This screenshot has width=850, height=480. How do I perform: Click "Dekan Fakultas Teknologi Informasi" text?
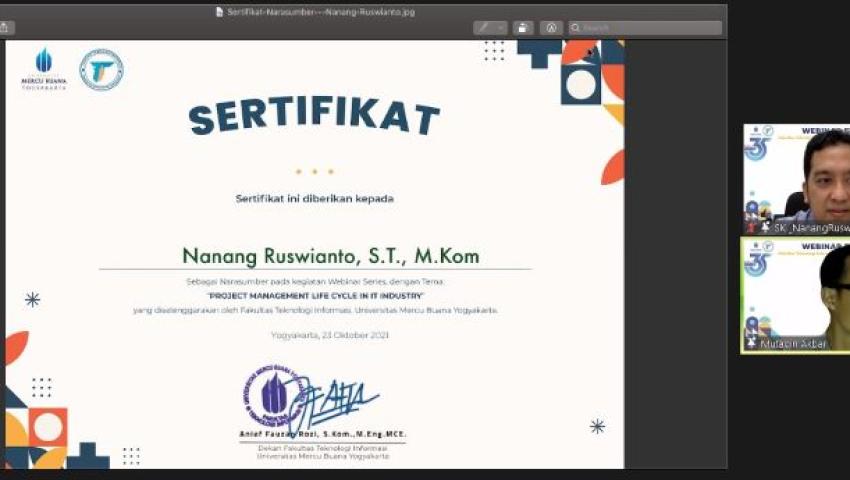[x=323, y=449]
